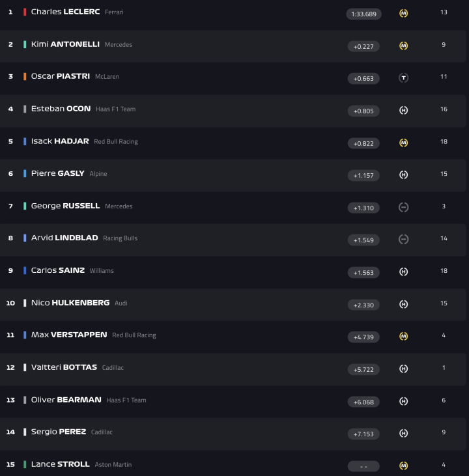Open Charles Leclerc's driver name
469x476 pixels.
point(65,12)
